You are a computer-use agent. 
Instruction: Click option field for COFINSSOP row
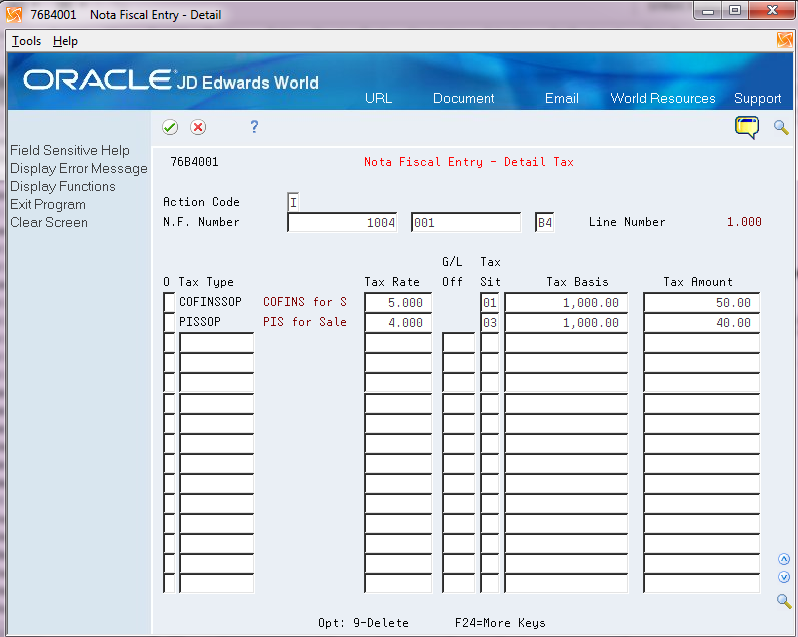(169, 302)
